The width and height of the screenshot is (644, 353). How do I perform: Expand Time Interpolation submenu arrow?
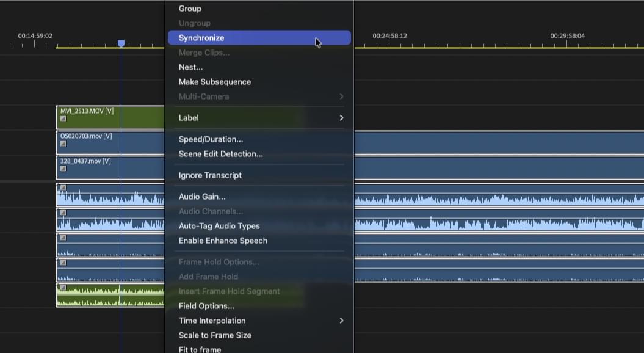tap(341, 321)
